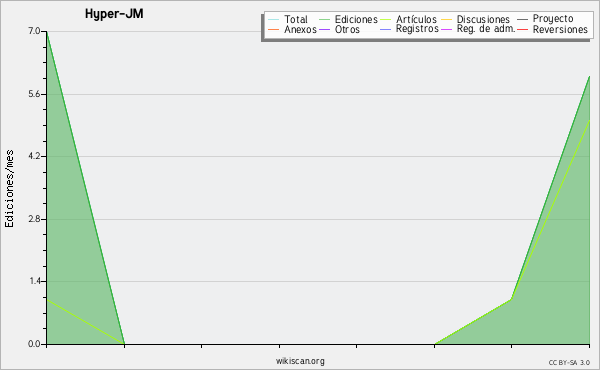Click the 2.8 y-axis value
This screenshot has height=370, width=600.
pos(34,219)
